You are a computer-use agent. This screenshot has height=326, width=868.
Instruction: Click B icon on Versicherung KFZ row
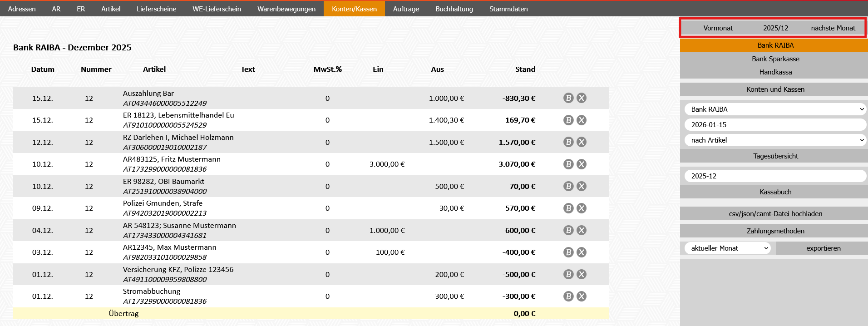point(568,274)
